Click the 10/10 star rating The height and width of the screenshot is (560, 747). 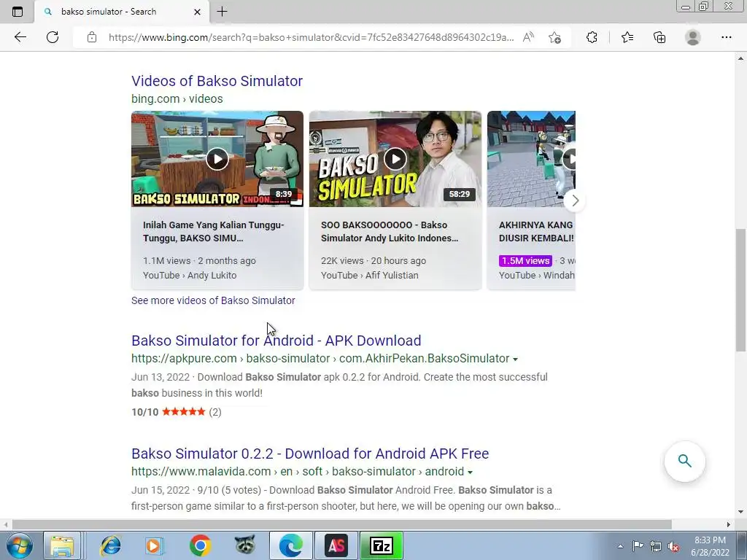[x=177, y=413]
